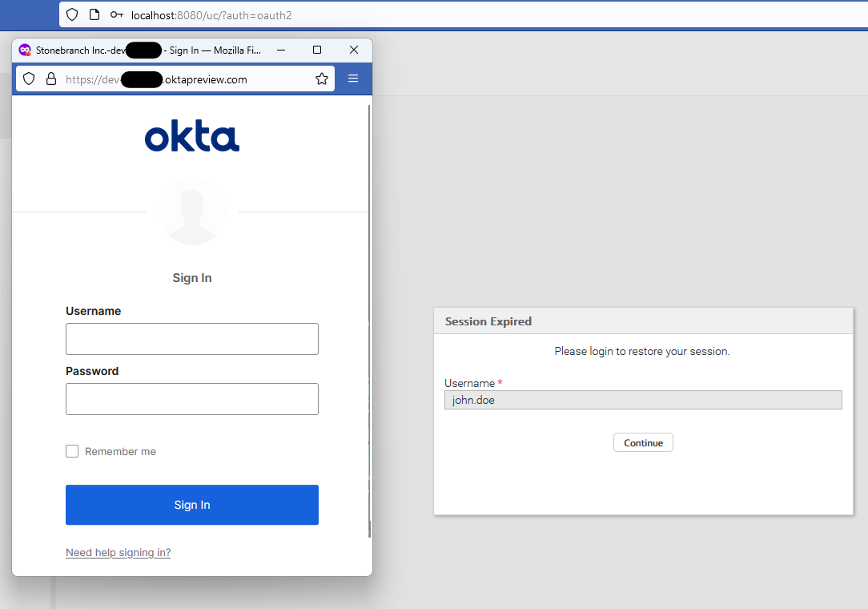Maximize the Okta sign-in popup window
This screenshot has width=868, height=609.
[x=317, y=50]
